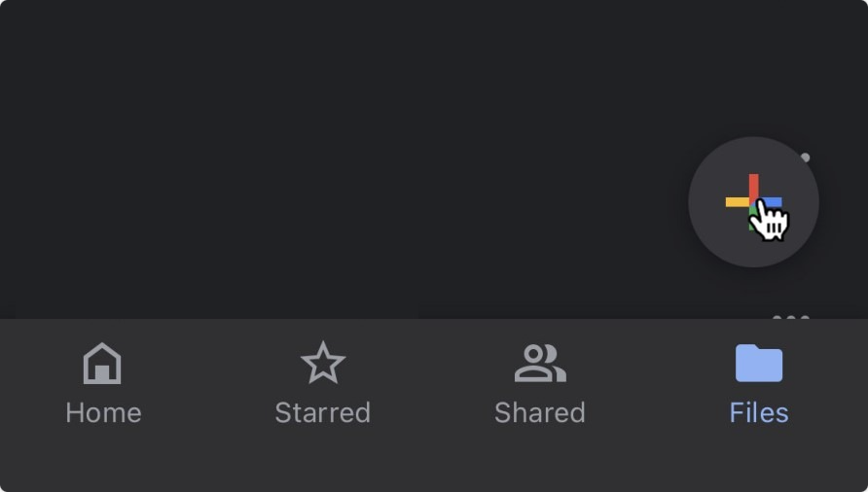This screenshot has width=868, height=492.
Task: Open the Shared tab label
Action: [540, 413]
